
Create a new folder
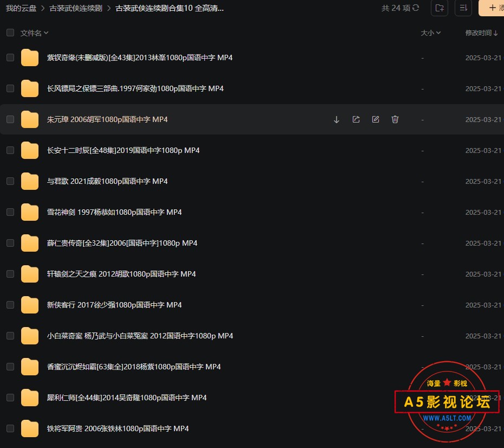click(x=440, y=8)
